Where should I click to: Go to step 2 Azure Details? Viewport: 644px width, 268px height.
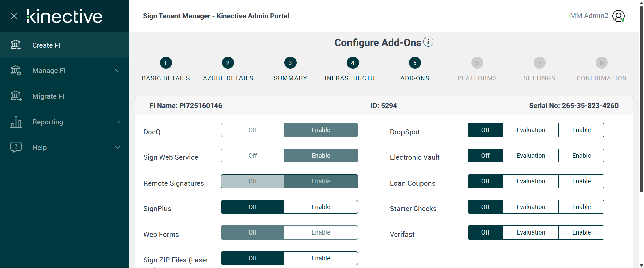pos(228,63)
